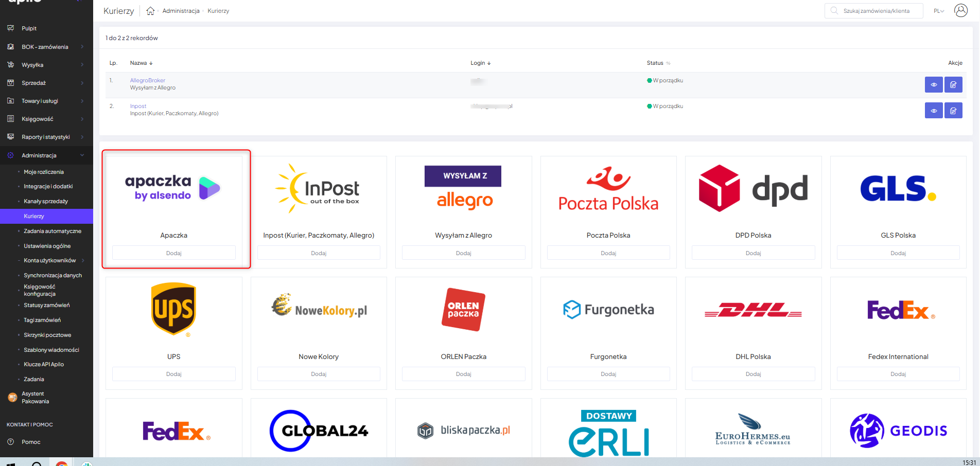Select Zadania automatyczne in sidebar
The height and width of the screenshot is (466, 980).
(x=52, y=231)
